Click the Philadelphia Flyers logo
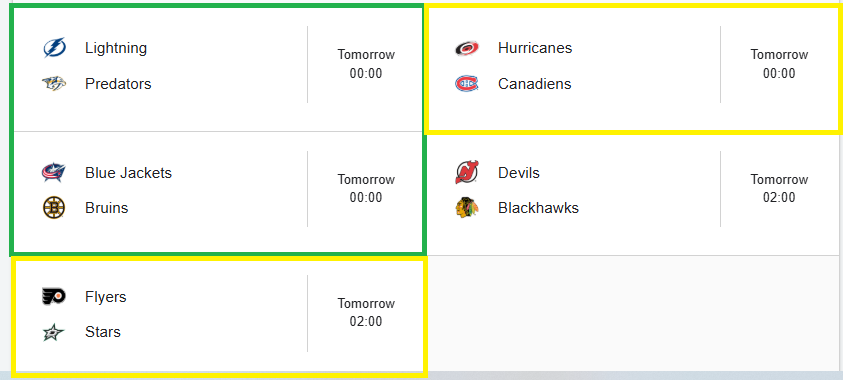Viewport: 843px width, 380px height. (x=54, y=297)
